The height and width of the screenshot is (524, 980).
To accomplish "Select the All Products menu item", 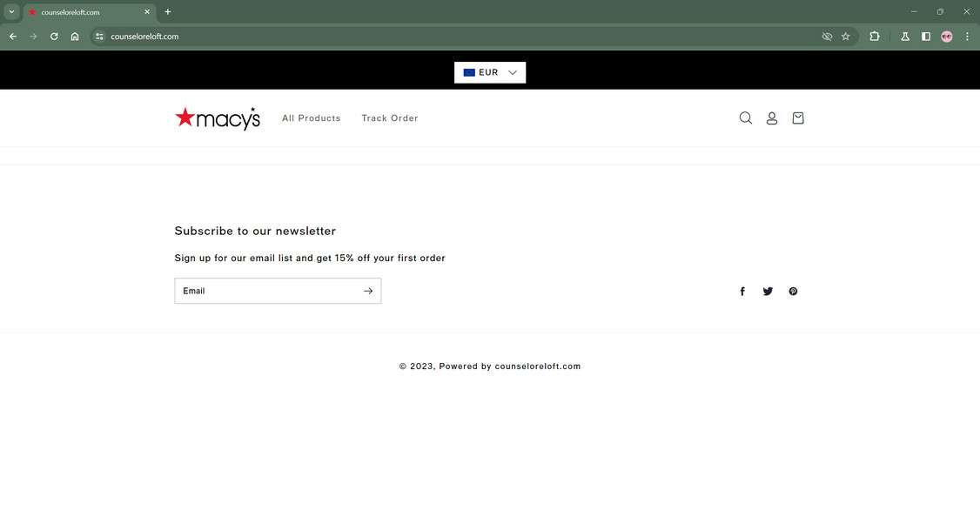I will [311, 118].
